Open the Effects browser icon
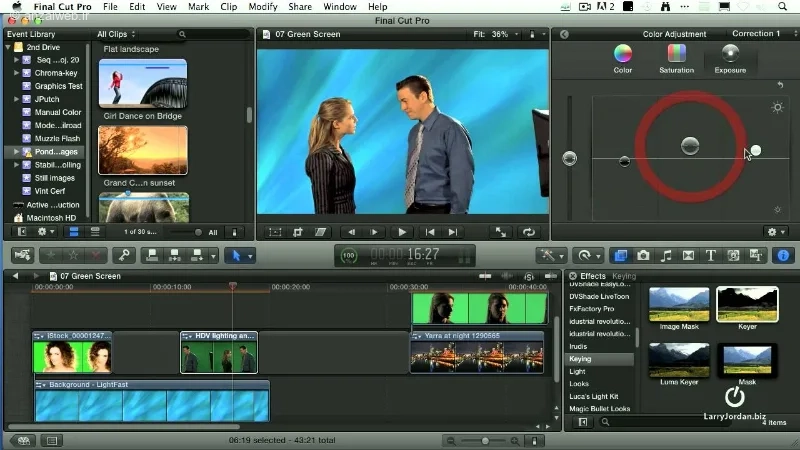 [620, 256]
